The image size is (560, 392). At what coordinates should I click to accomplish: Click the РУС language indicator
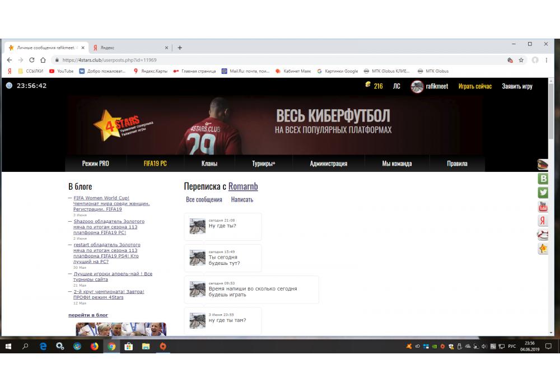[x=512, y=346]
